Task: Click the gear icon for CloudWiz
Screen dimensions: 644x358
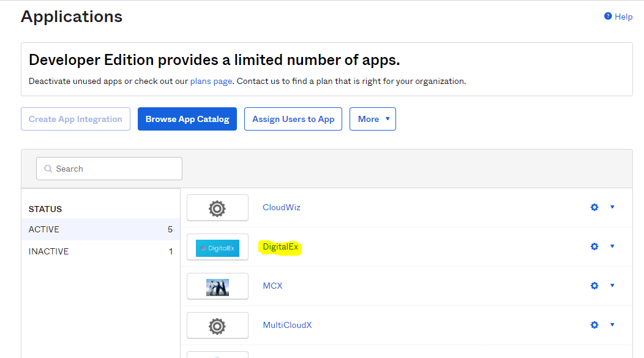Action: (x=594, y=207)
